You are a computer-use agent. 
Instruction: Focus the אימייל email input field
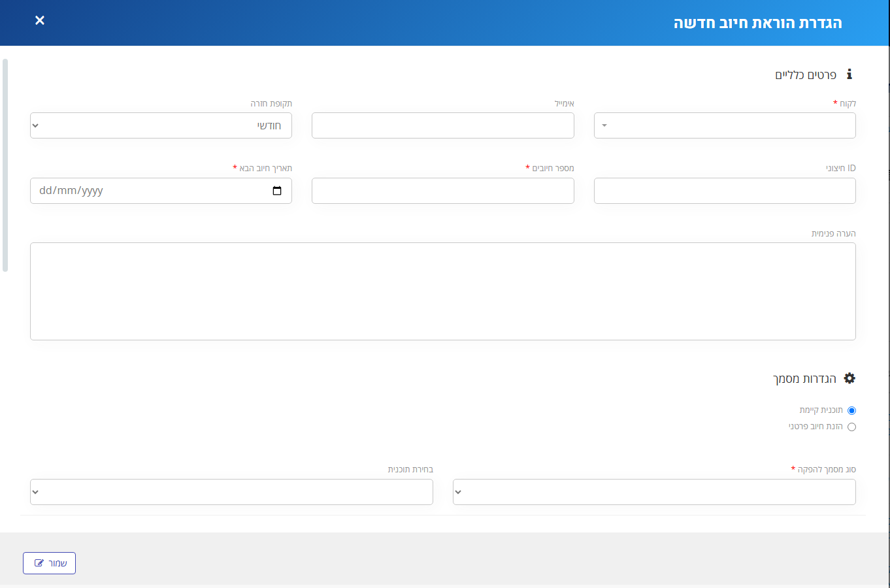click(443, 125)
